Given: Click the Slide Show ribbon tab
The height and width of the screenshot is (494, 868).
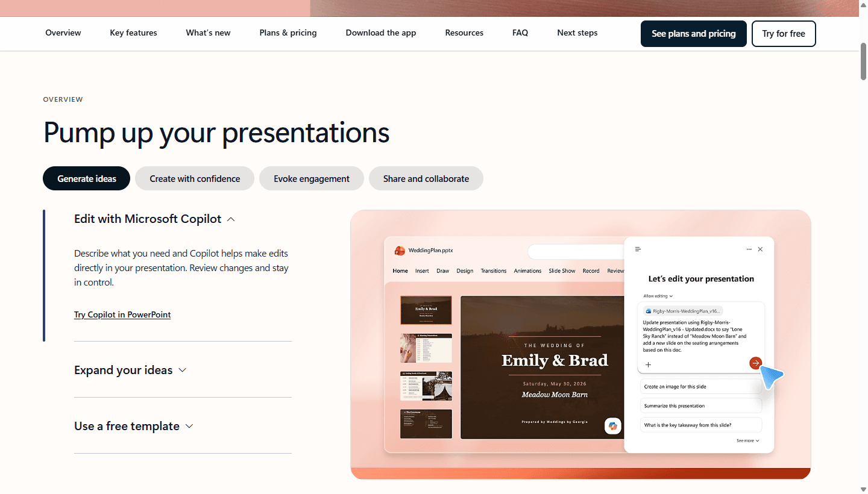Looking at the screenshot, I should pos(562,271).
